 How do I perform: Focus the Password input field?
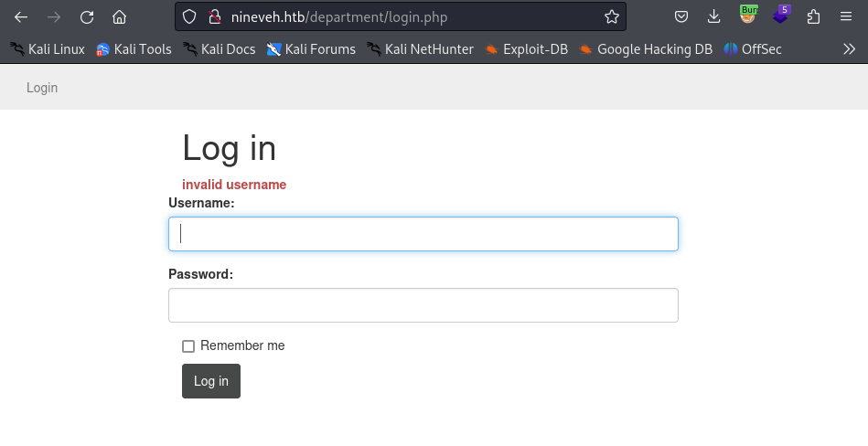[x=423, y=305]
